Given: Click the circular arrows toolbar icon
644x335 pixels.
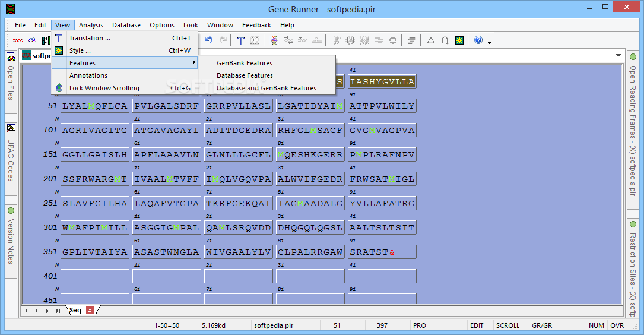Looking at the screenshot, I should tap(393, 40).
